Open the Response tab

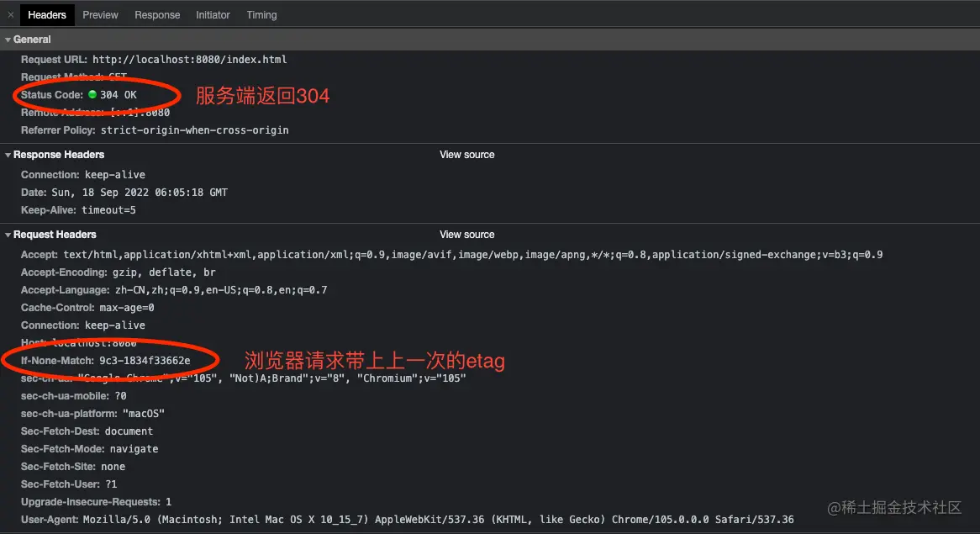157,15
